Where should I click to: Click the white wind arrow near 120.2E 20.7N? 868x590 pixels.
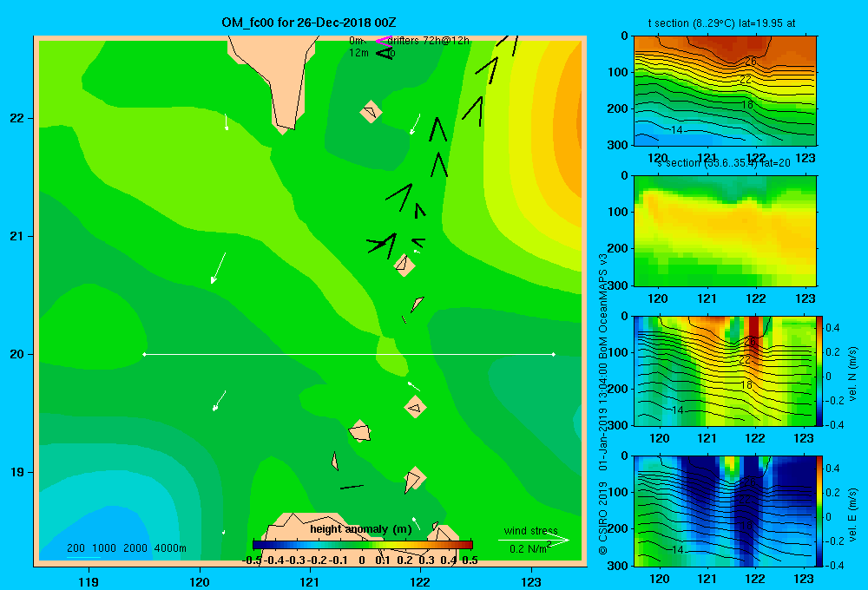(x=218, y=268)
